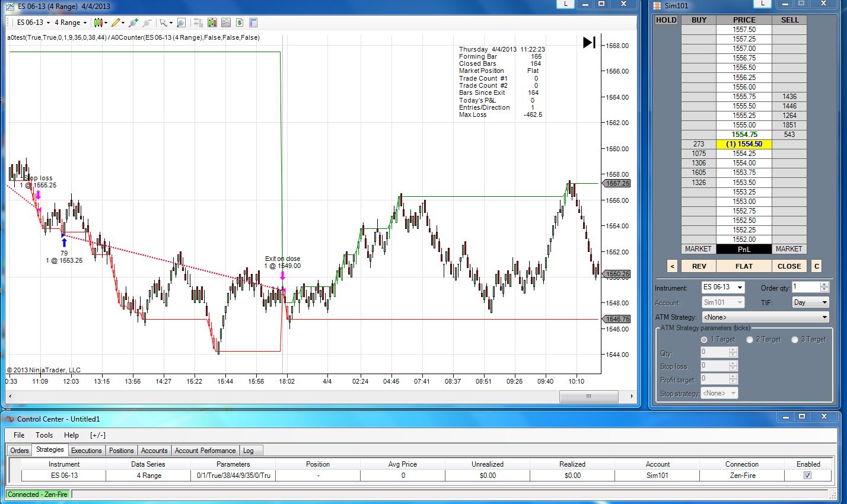Select the pencil drawing tool
The image size is (847, 504).
click(x=116, y=23)
